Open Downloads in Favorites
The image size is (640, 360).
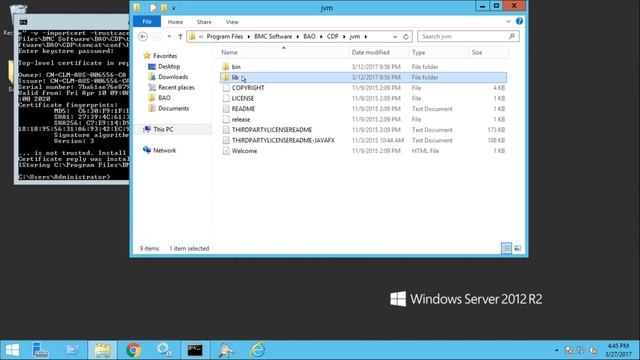coord(173,77)
